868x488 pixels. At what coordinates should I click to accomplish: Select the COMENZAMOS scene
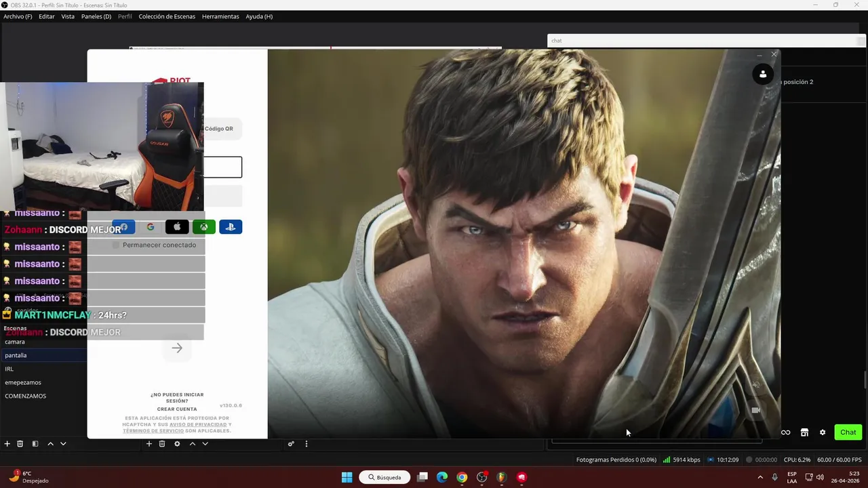pyautogui.click(x=43, y=396)
